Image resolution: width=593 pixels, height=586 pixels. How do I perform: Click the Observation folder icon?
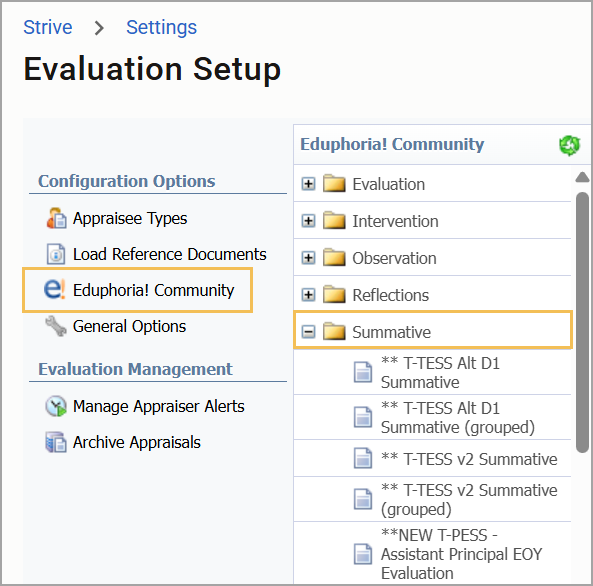coord(334,257)
